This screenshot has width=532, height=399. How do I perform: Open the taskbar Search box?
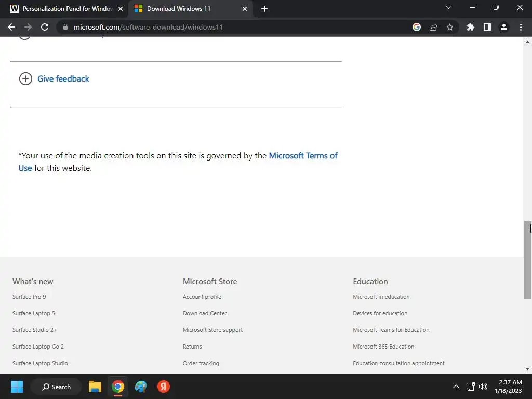tap(56, 387)
